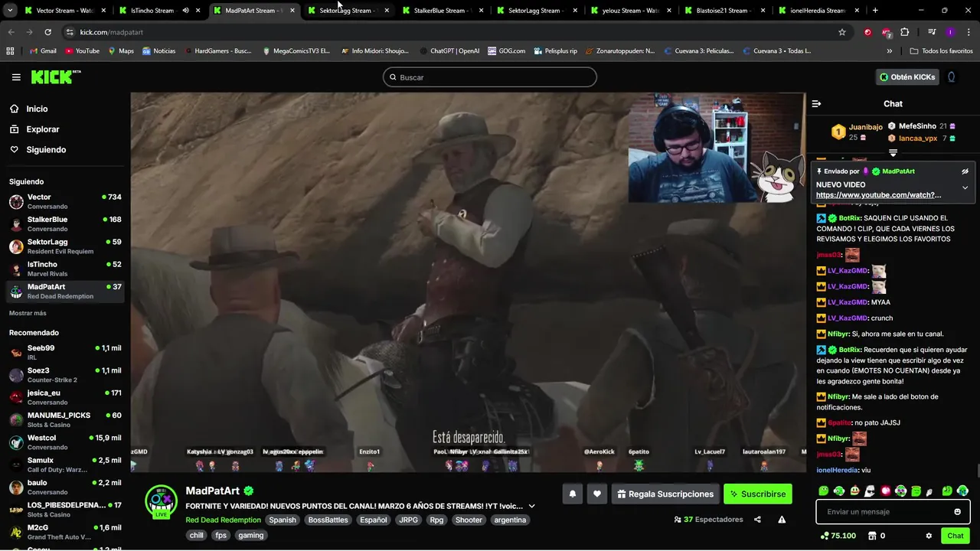Click the BossBattles tag
The image size is (980, 551).
point(328,520)
